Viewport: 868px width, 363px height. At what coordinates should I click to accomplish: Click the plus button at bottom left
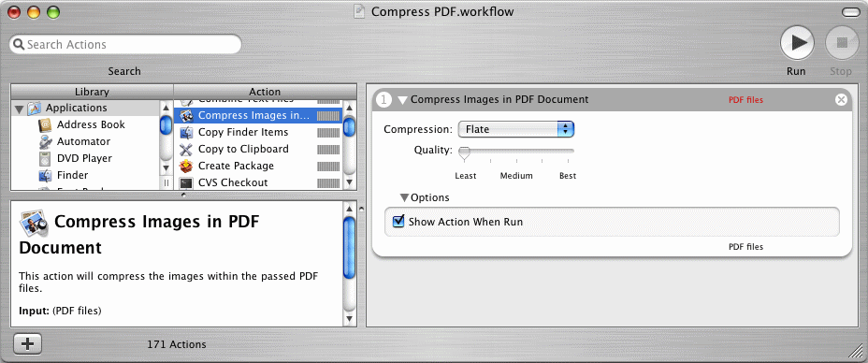[28, 343]
